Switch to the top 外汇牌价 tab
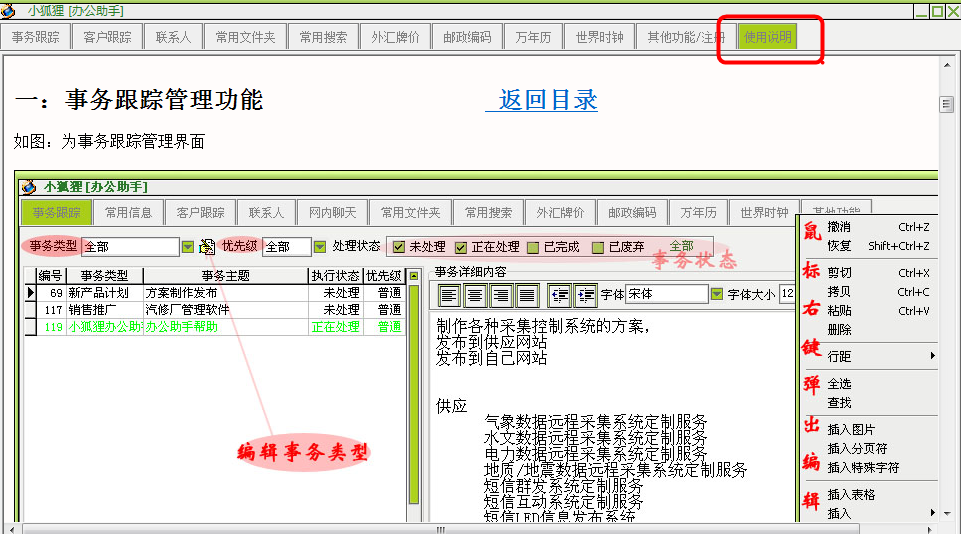This screenshot has width=961, height=534. coord(395,37)
